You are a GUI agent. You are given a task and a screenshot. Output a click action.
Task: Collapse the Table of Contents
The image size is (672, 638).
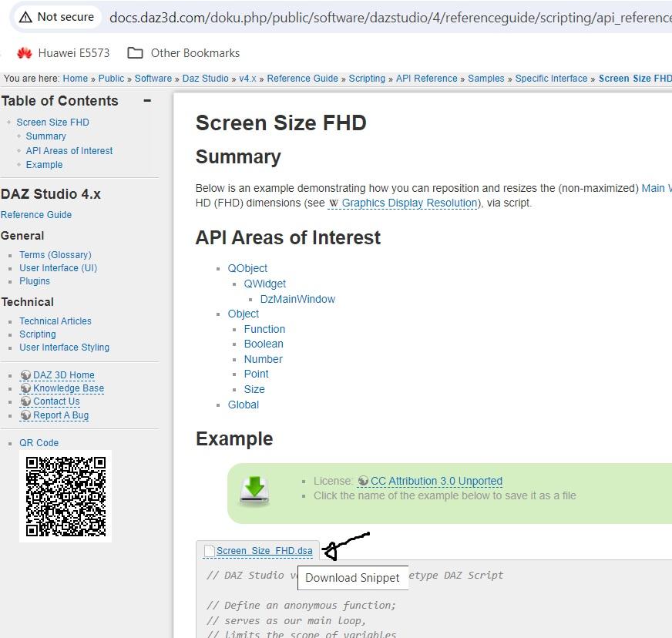pos(147,101)
